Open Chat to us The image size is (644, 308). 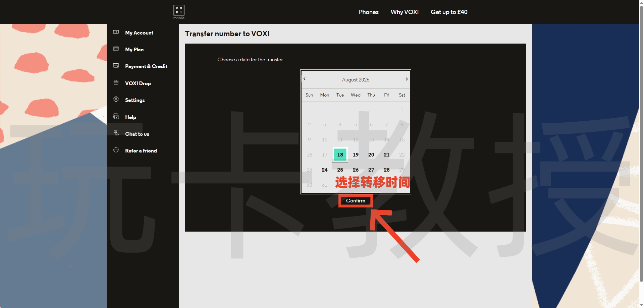[x=137, y=134]
